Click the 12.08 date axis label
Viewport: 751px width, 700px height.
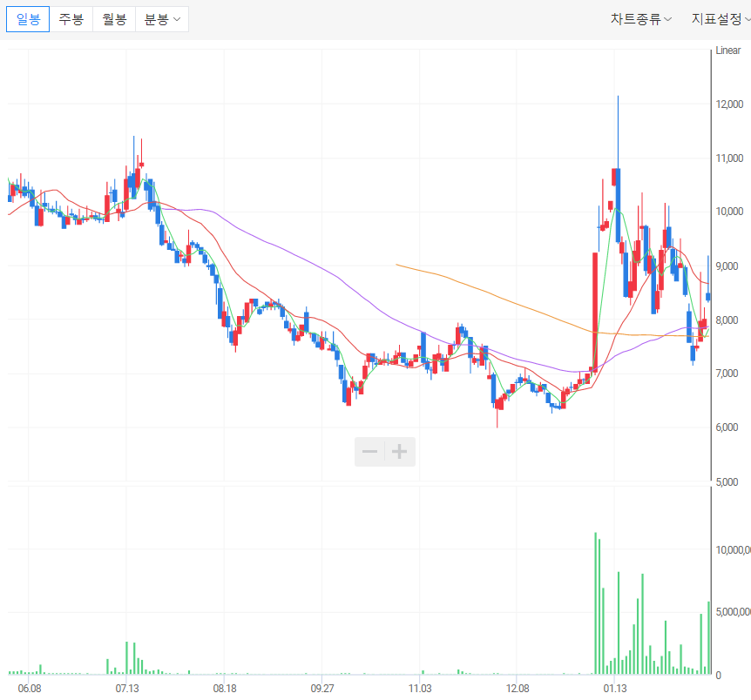point(518,689)
